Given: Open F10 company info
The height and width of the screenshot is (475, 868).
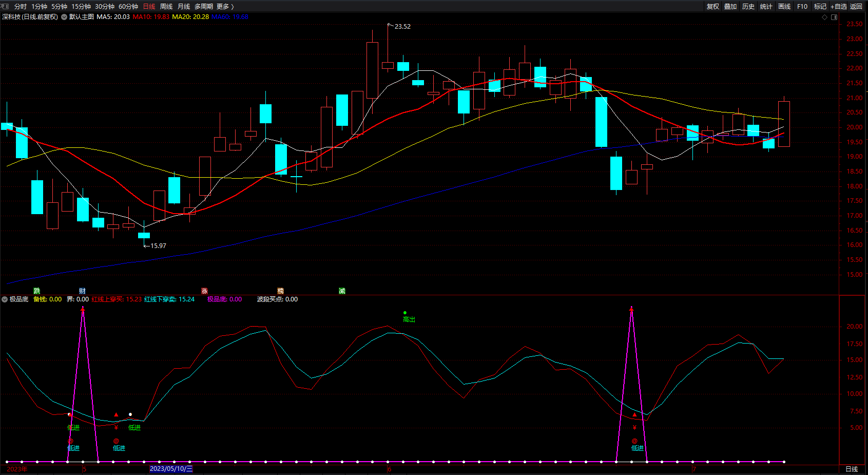Looking at the screenshot, I should [x=802, y=7].
